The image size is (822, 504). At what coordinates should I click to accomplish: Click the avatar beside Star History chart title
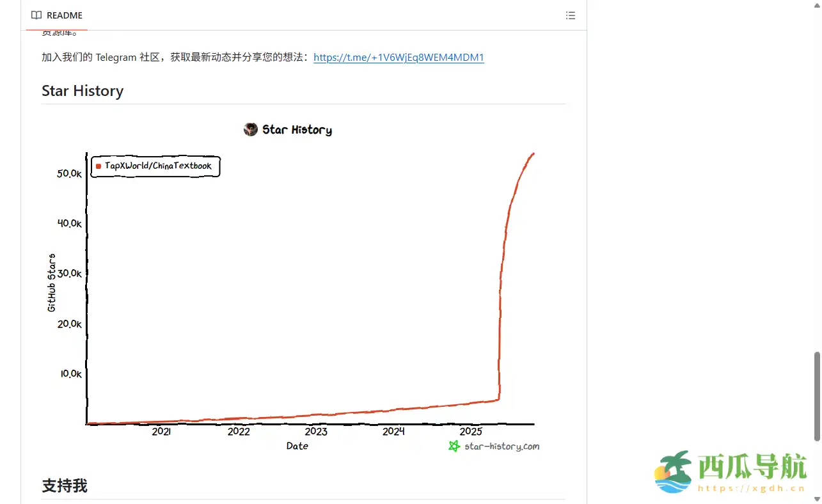click(251, 130)
